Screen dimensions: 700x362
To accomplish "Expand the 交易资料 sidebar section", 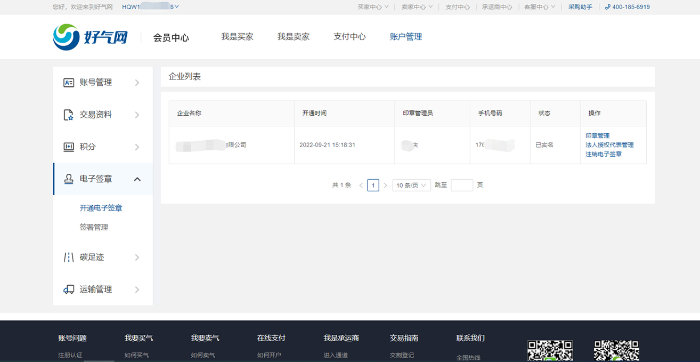I will point(137,115).
